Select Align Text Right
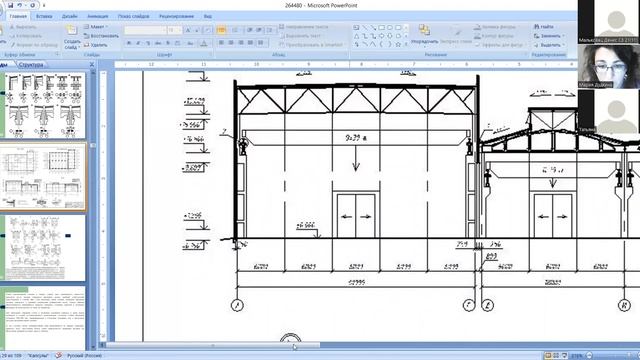 240,43
